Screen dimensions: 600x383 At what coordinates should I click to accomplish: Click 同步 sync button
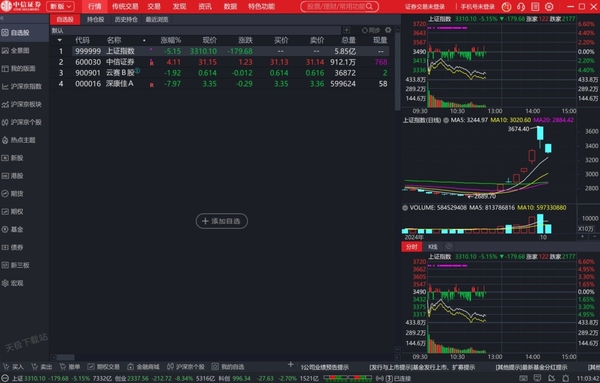(371, 30)
